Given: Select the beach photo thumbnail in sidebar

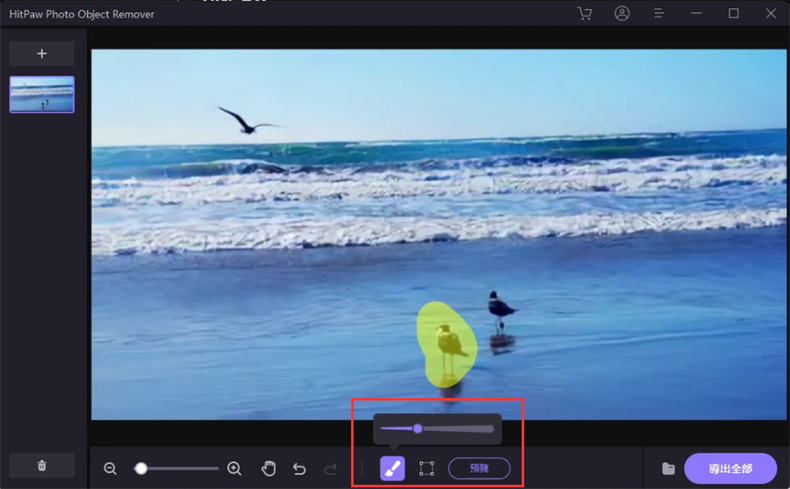Looking at the screenshot, I should 42,94.
